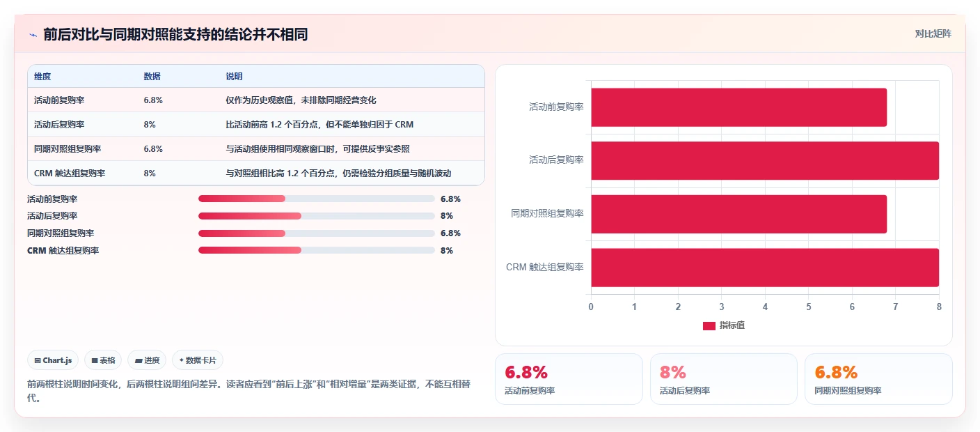Click the 表格 tag chip
The image size is (980, 432).
pyautogui.click(x=103, y=360)
